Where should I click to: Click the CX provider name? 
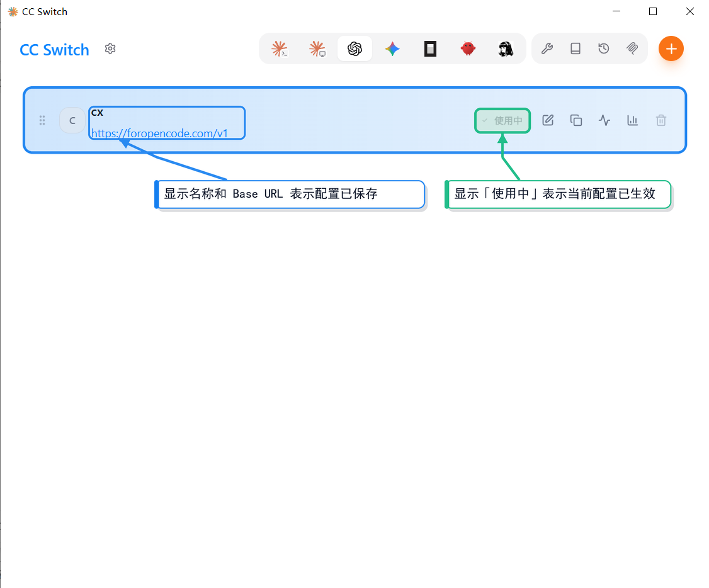pyautogui.click(x=97, y=113)
